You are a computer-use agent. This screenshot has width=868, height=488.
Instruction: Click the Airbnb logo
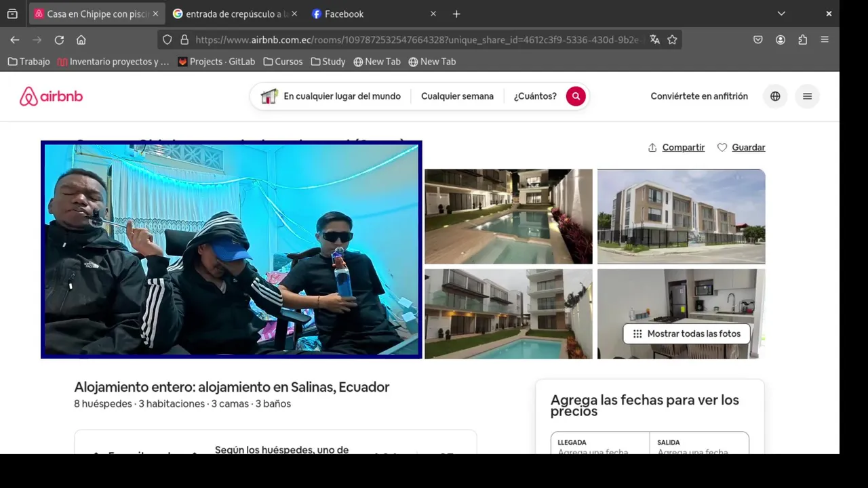[x=51, y=96]
